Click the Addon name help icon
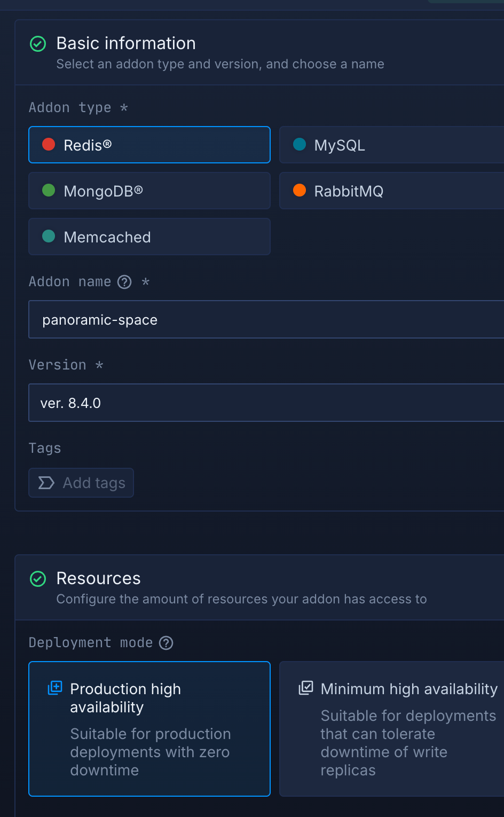504x817 pixels. (x=124, y=282)
